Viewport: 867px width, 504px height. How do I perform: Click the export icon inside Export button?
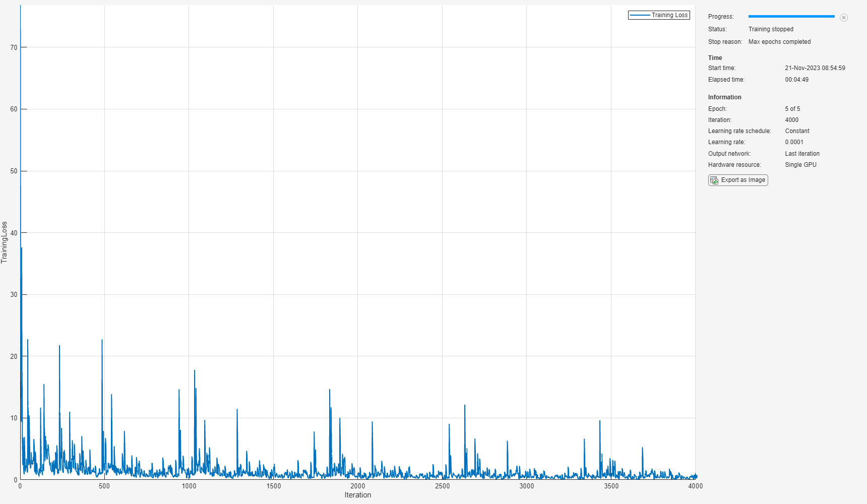coord(714,180)
